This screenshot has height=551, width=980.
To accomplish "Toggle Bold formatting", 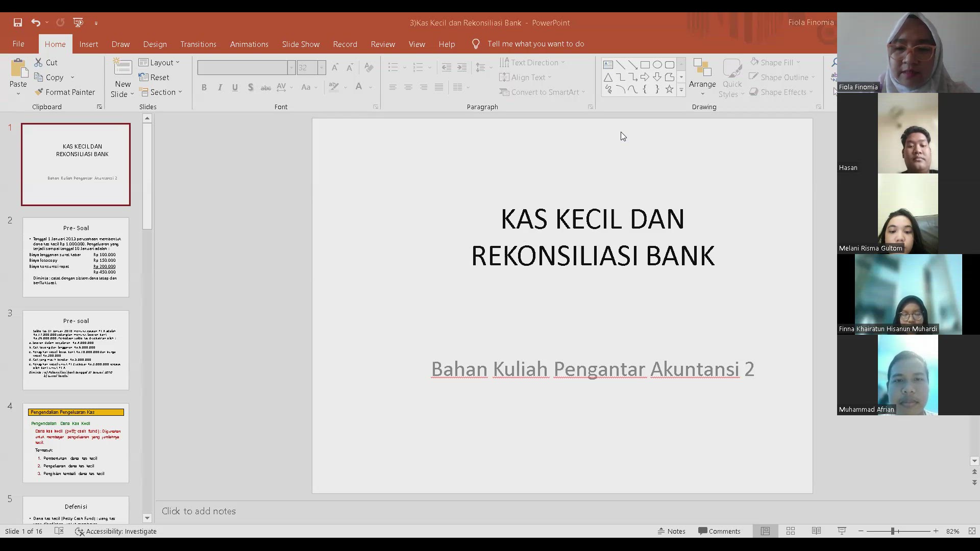I will point(204,87).
